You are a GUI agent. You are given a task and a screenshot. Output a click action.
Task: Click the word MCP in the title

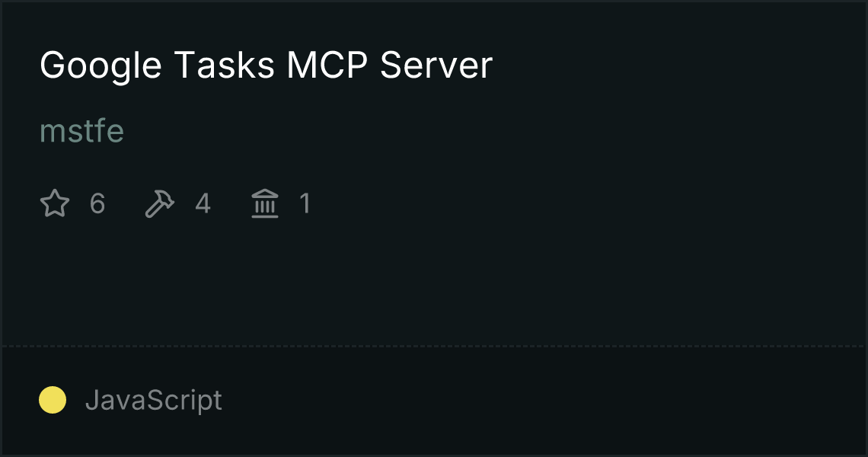(327, 66)
